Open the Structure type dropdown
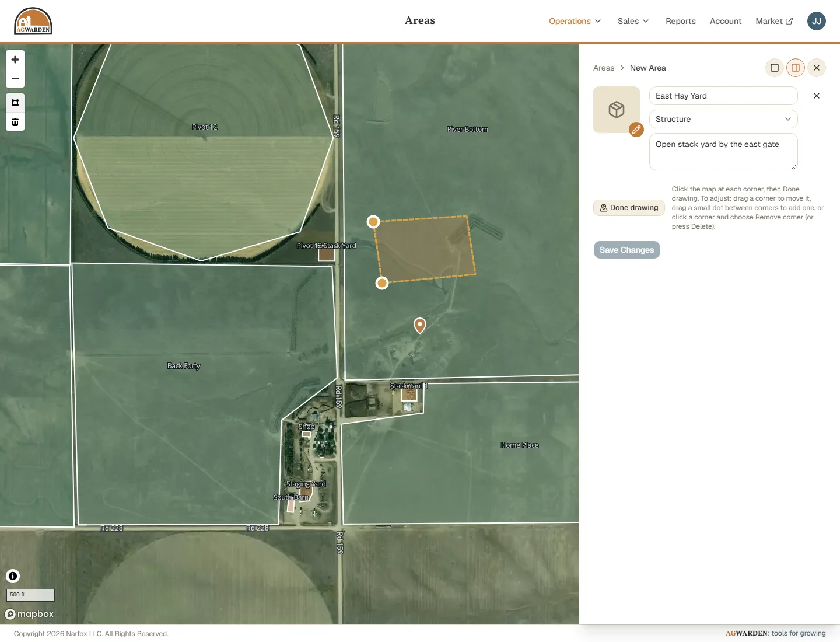 tap(723, 119)
